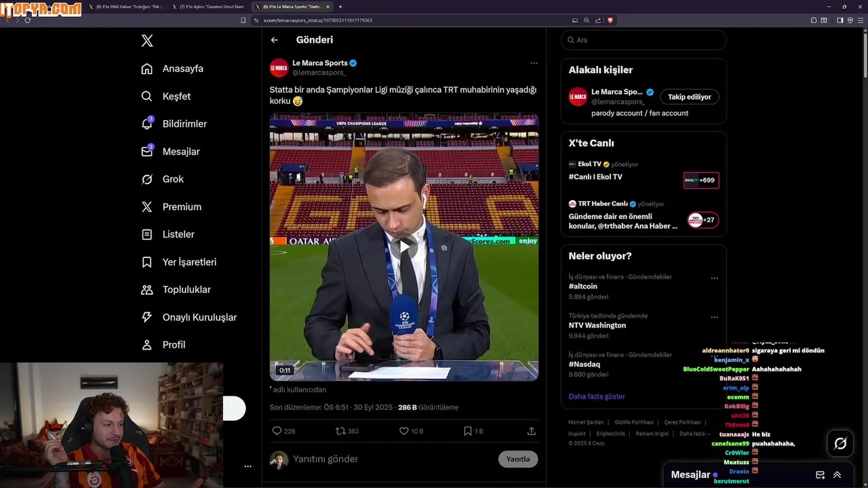Open the #Canlı I Ekol TV live stream

595,177
